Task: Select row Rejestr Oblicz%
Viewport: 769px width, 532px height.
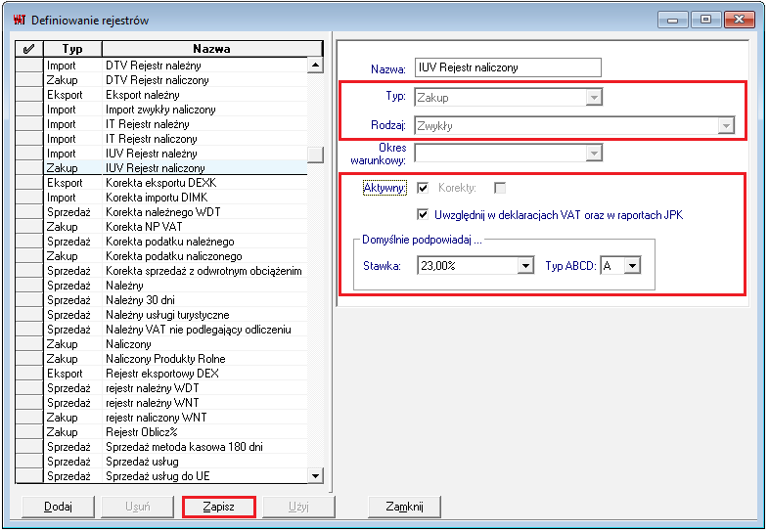Action: point(161,432)
